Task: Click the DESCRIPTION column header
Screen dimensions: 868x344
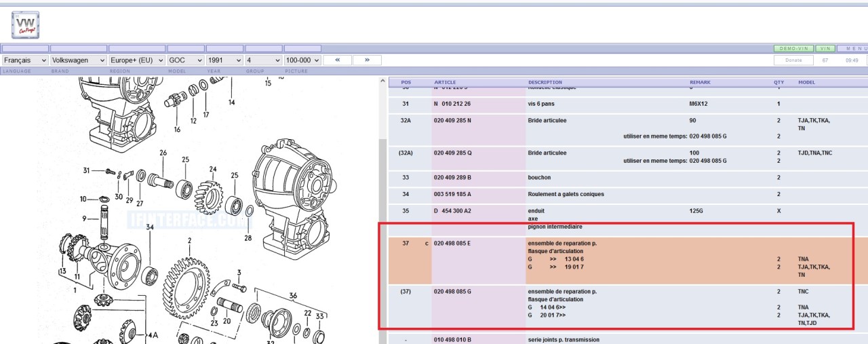Action: 545,82
